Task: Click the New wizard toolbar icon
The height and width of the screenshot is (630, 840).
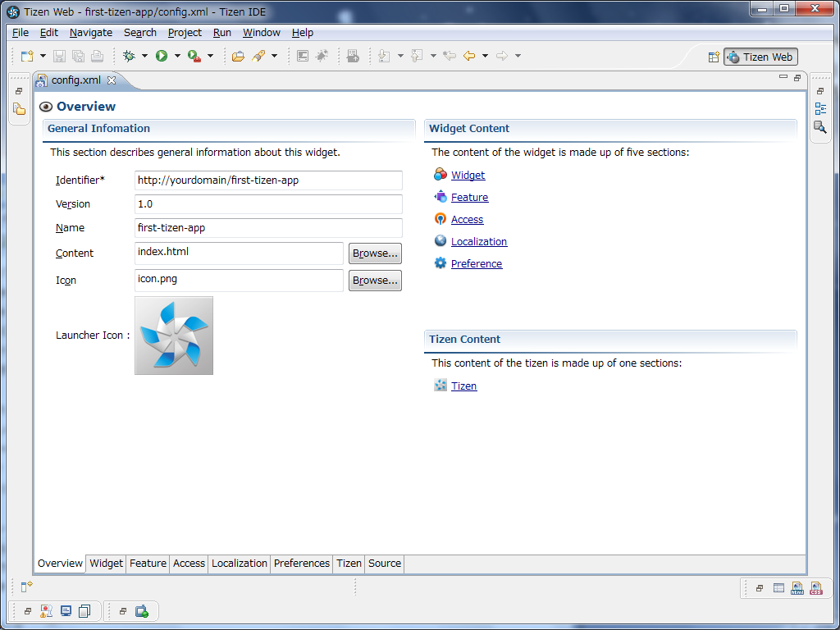Action: point(27,56)
